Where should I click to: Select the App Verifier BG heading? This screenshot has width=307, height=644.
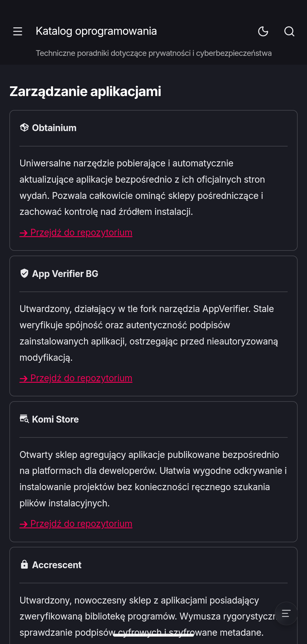(x=65, y=274)
